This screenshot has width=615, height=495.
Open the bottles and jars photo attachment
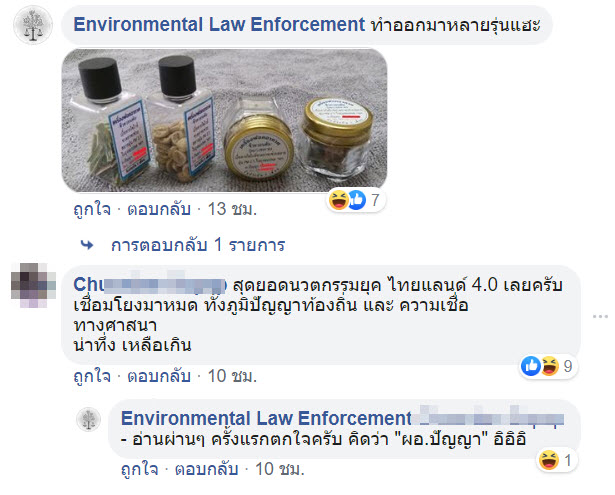(224, 120)
